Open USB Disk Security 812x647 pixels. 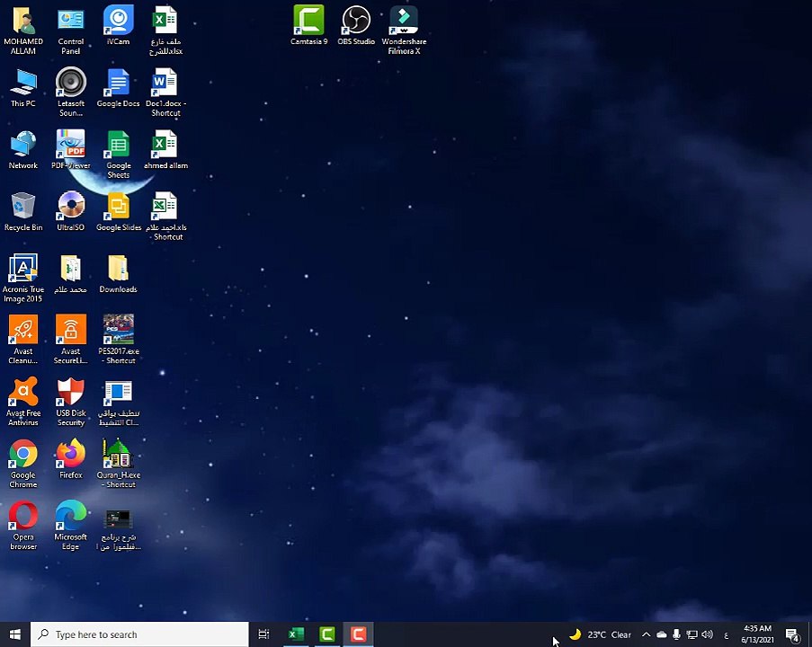(x=71, y=402)
